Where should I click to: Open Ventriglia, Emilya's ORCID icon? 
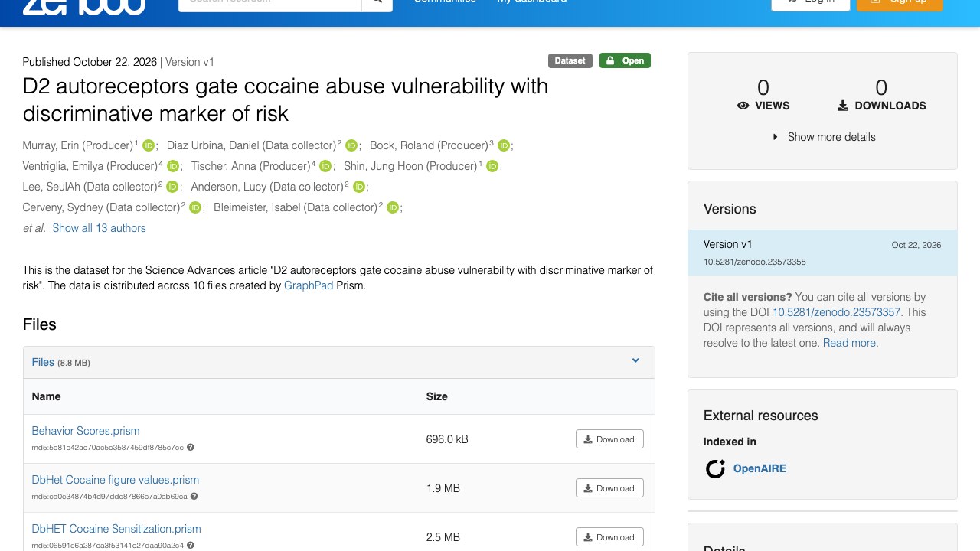click(x=173, y=166)
